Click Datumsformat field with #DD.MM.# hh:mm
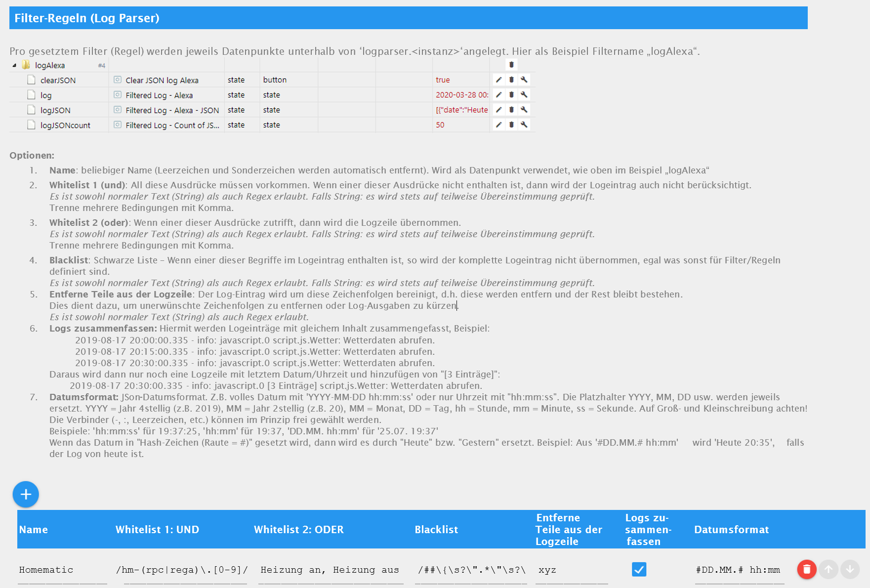870x588 pixels. tap(740, 570)
